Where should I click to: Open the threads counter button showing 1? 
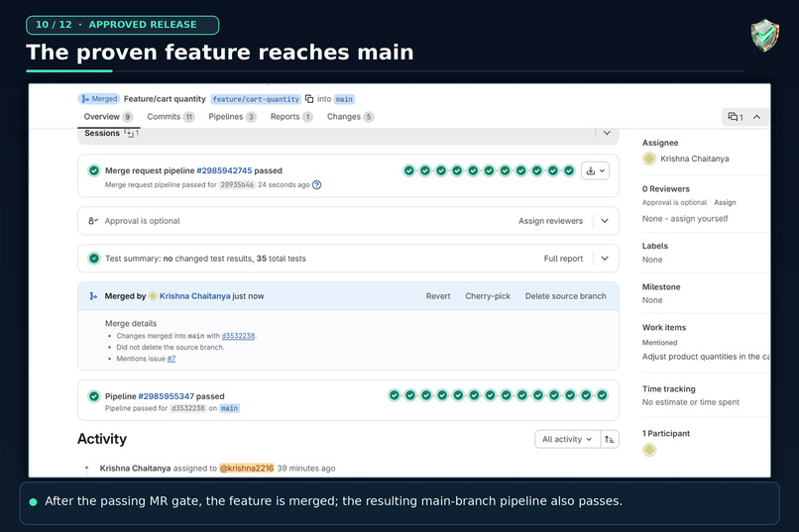tap(736, 117)
